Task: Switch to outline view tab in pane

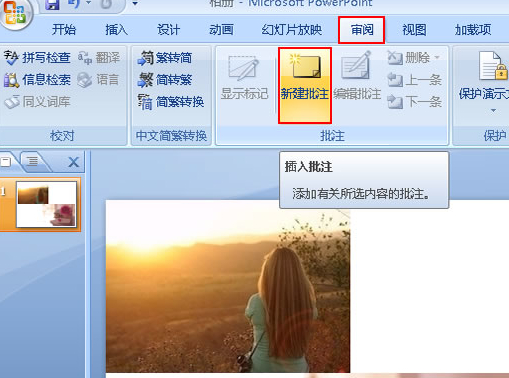Action: point(33,162)
